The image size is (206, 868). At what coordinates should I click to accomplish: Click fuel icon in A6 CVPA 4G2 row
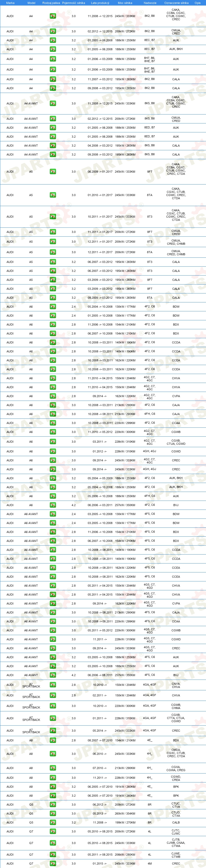click(53, 396)
